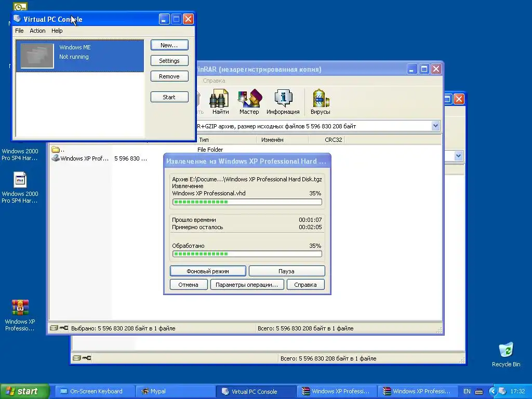Open the Action menu in Virtual PC Console
This screenshot has width=532, height=399.
click(x=37, y=31)
